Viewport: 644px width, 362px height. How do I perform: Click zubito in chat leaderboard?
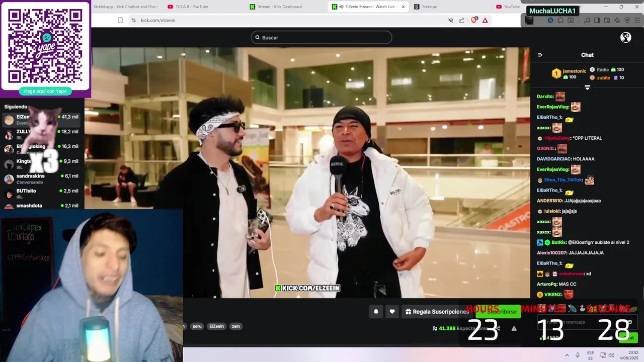click(x=603, y=78)
